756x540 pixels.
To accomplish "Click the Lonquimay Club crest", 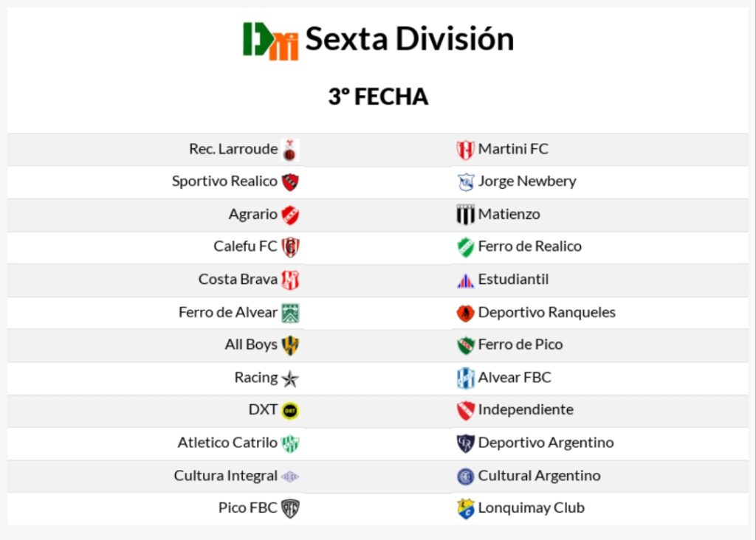I will pyautogui.click(x=465, y=508).
